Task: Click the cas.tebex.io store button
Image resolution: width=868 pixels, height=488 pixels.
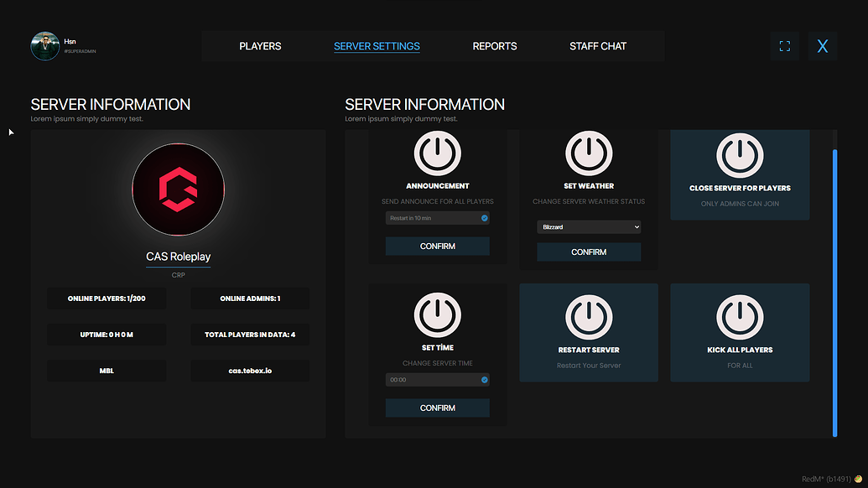Action: tap(250, 370)
